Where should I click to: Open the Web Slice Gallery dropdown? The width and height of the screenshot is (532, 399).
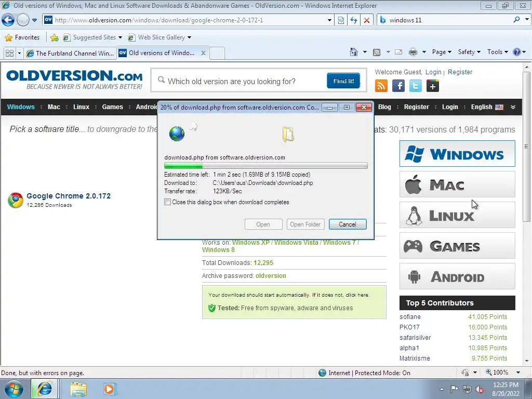pos(189,37)
